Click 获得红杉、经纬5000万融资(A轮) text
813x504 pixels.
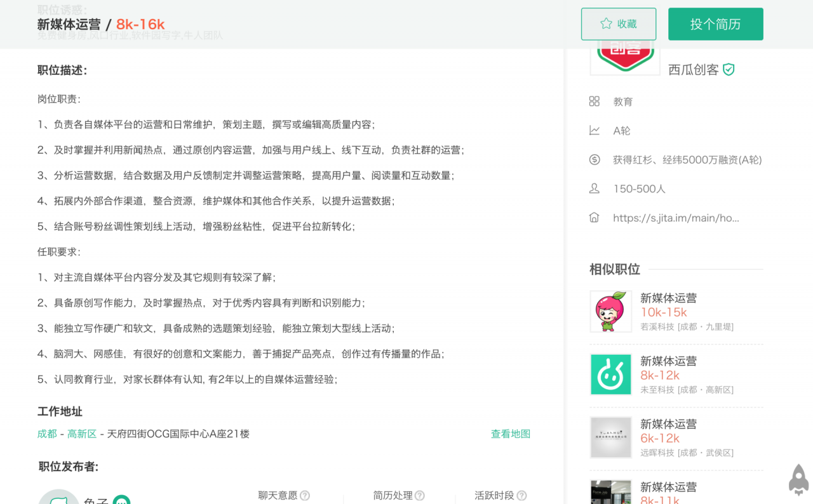click(687, 160)
